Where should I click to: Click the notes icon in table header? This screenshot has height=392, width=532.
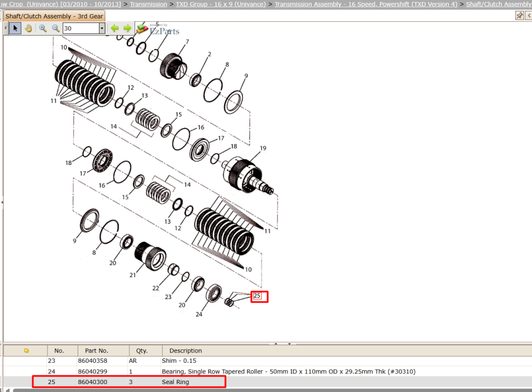(27, 351)
